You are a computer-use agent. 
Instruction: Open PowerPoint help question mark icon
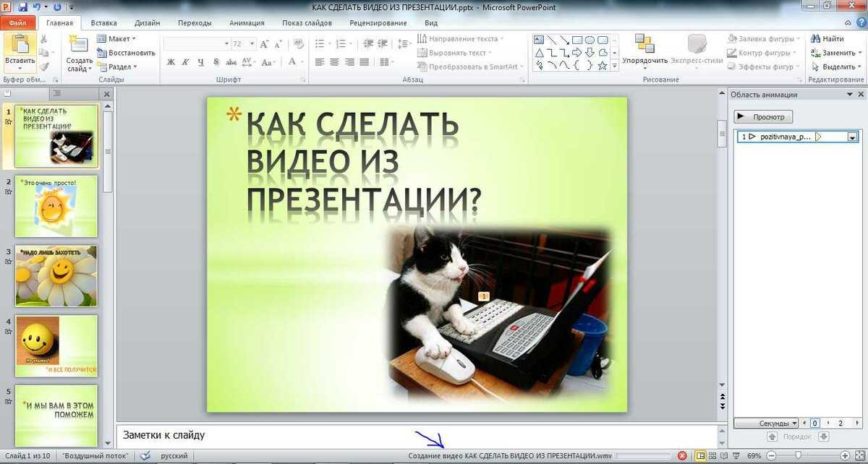pyautogui.click(x=860, y=22)
